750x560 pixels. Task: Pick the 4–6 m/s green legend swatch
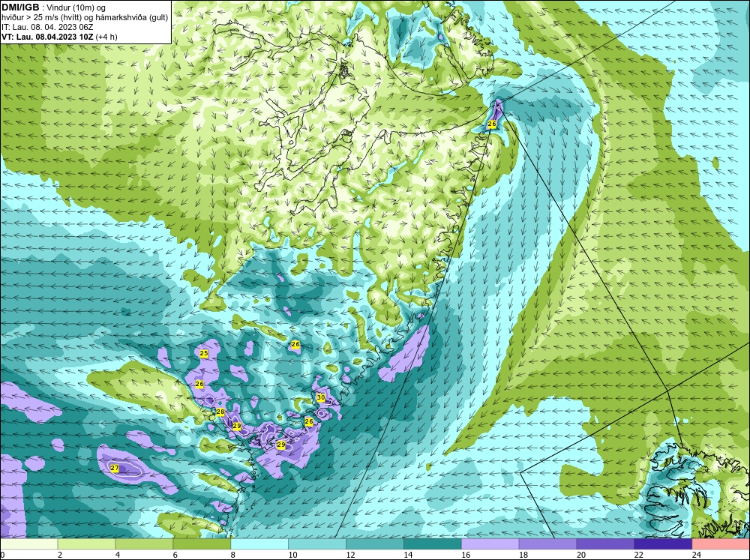pos(144,544)
